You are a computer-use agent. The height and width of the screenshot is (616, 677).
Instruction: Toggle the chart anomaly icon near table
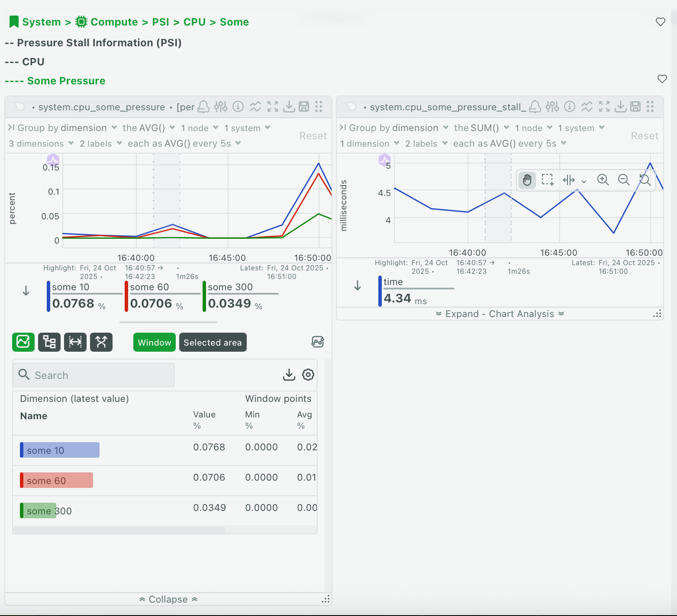[x=318, y=342]
